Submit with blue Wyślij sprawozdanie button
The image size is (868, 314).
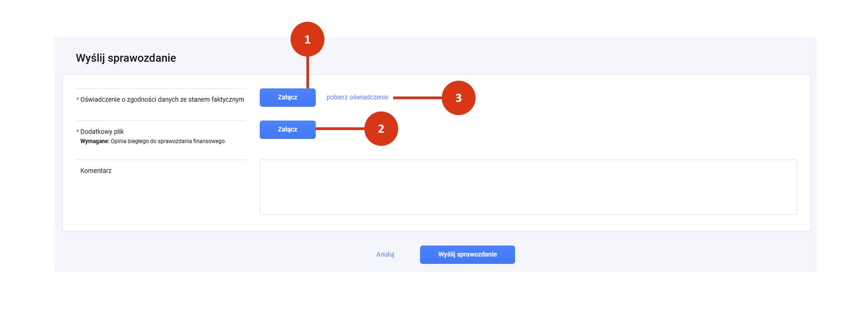coord(467,255)
